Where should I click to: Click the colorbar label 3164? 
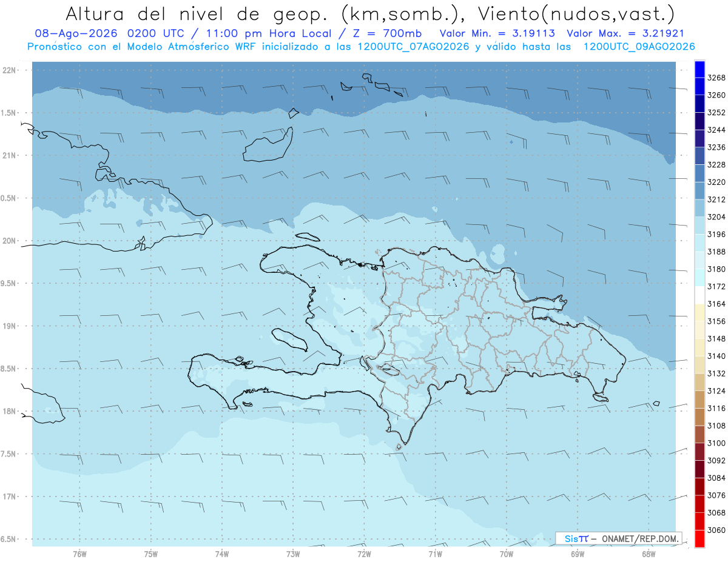(716, 304)
